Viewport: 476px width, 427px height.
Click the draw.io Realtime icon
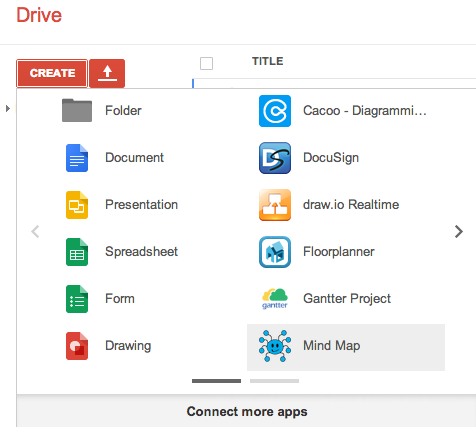275,205
